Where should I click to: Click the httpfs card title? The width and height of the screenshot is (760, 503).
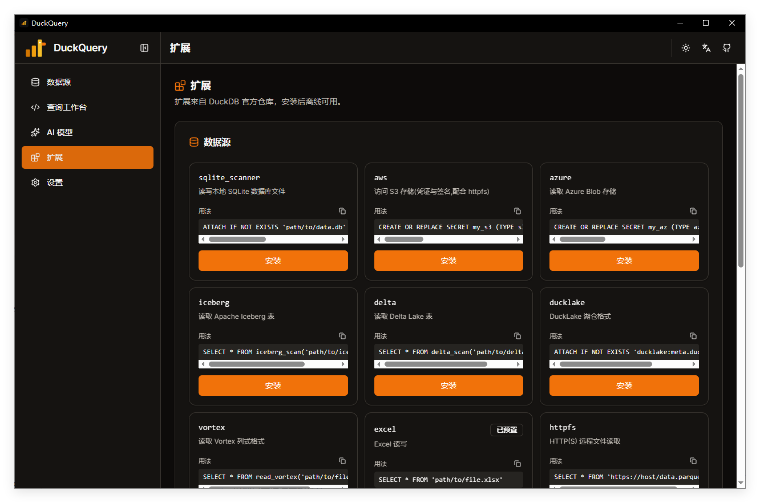[x=562, y=427]
